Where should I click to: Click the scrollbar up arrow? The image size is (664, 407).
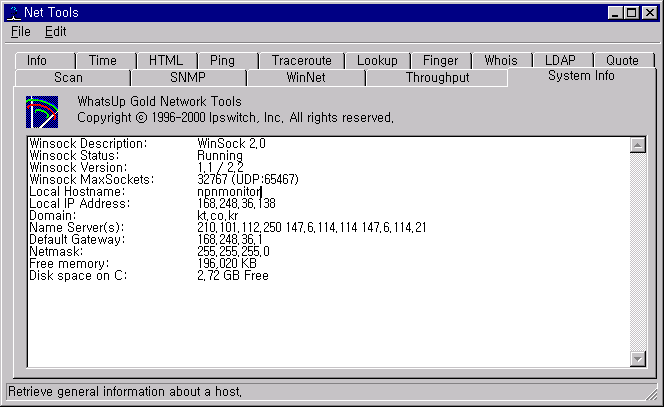637,145
